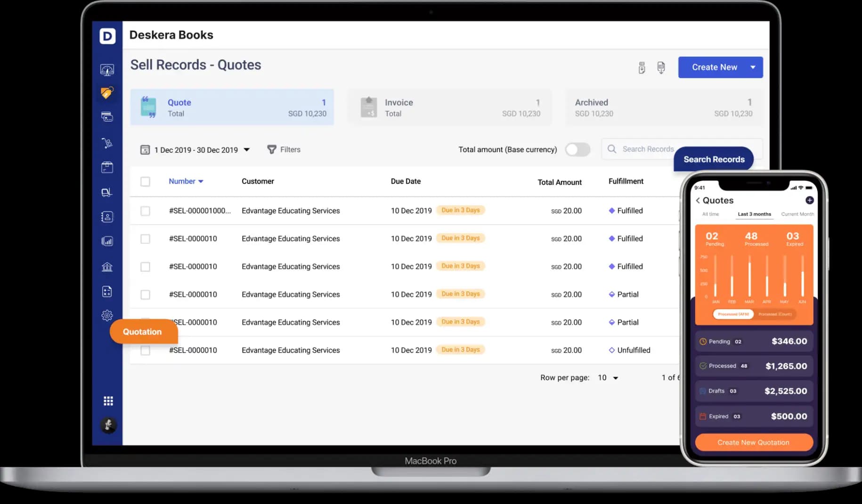Click the Create New button

tap(715, 67)
